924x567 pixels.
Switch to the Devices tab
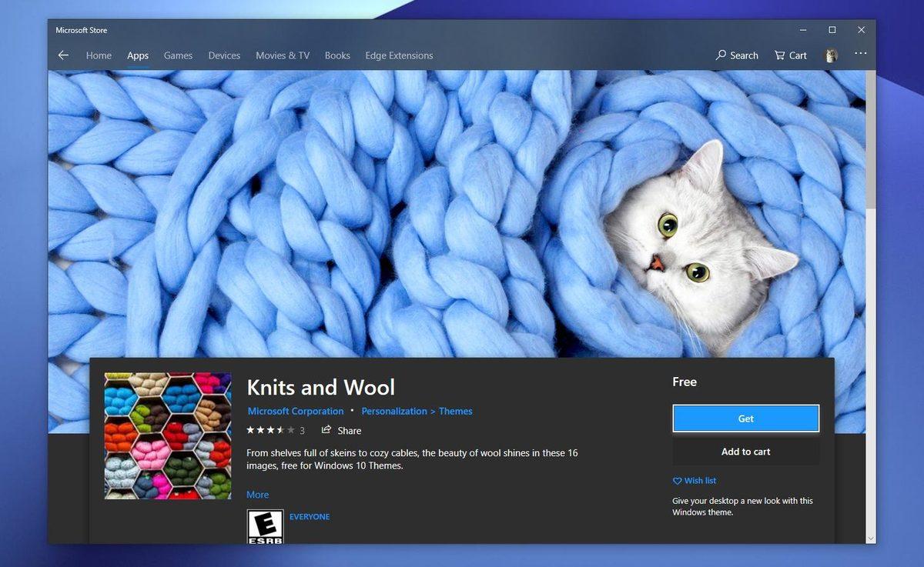[x=224, y=55]
